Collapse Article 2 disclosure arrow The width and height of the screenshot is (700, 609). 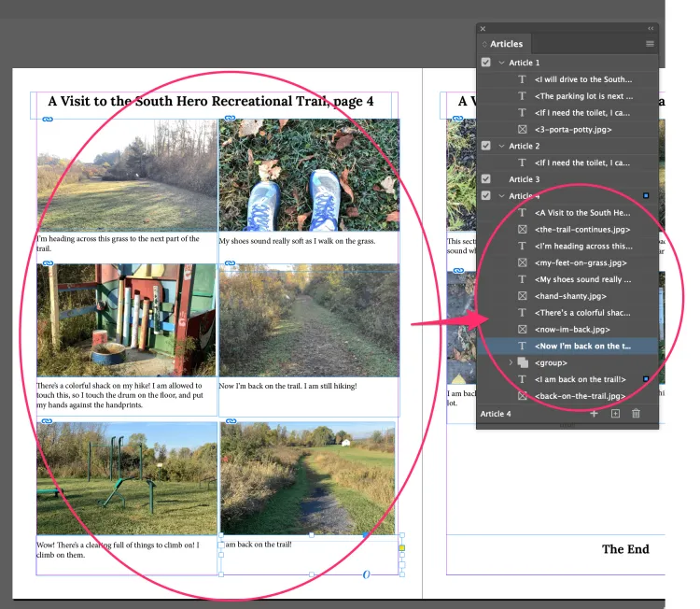(501, 146)
